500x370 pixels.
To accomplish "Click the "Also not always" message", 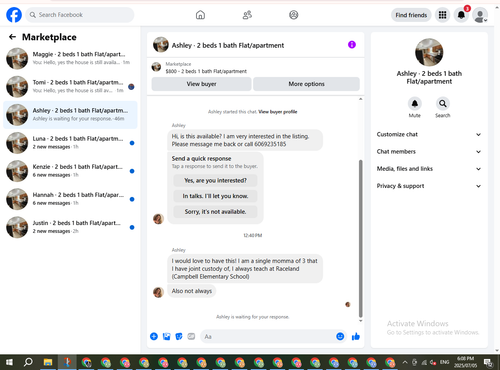I will point(192,291).
